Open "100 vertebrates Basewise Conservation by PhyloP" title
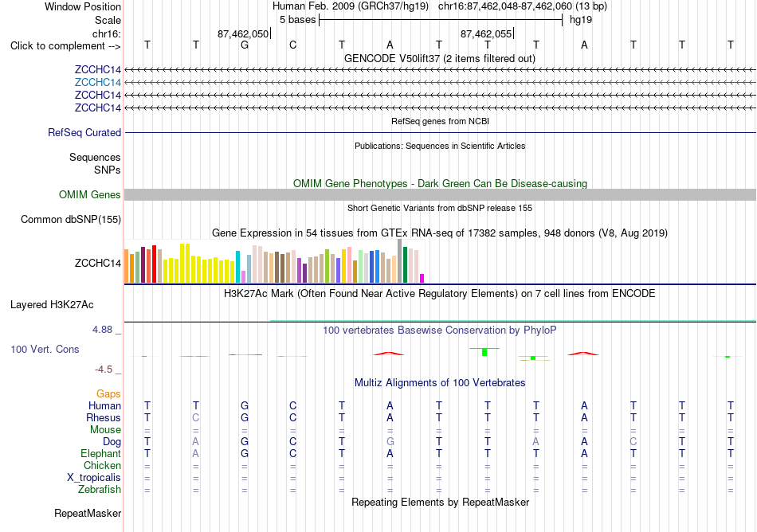757x532 pixels. (439, 331)
